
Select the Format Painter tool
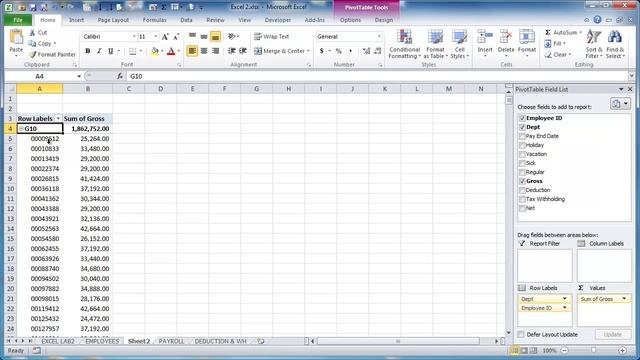[x=52, y=54]
